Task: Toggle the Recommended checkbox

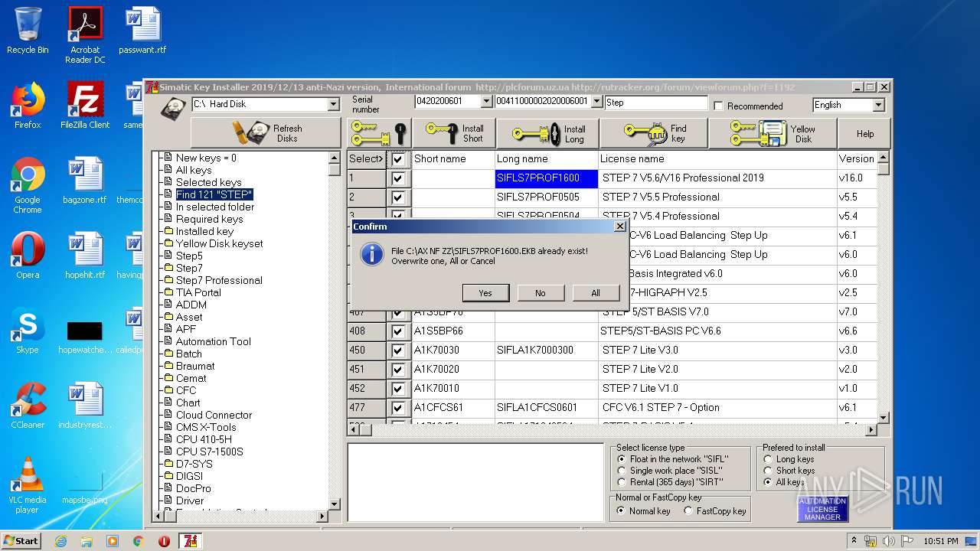Action: point(718,106)
